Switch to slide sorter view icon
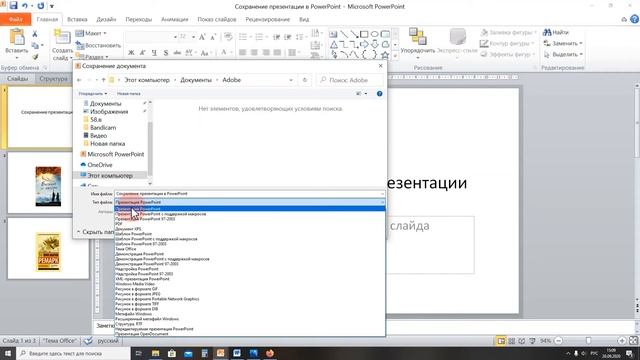Screen dimensions: 640x360 511,340
